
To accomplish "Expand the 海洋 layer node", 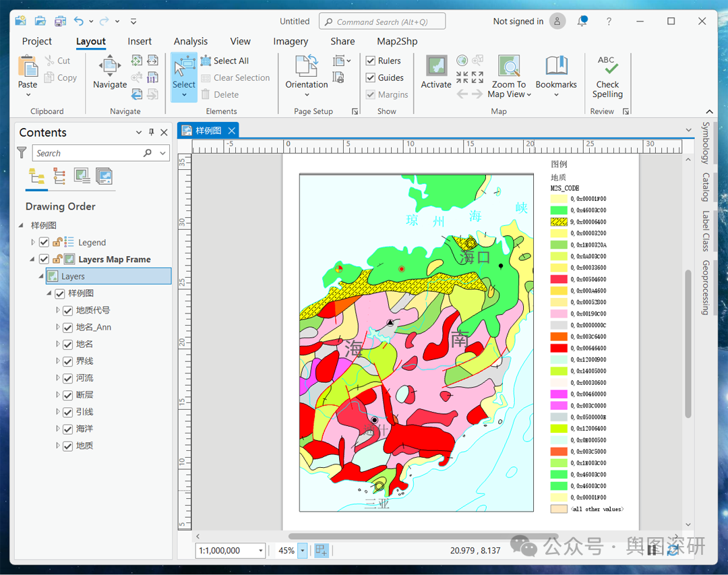I will click(57, 429).
